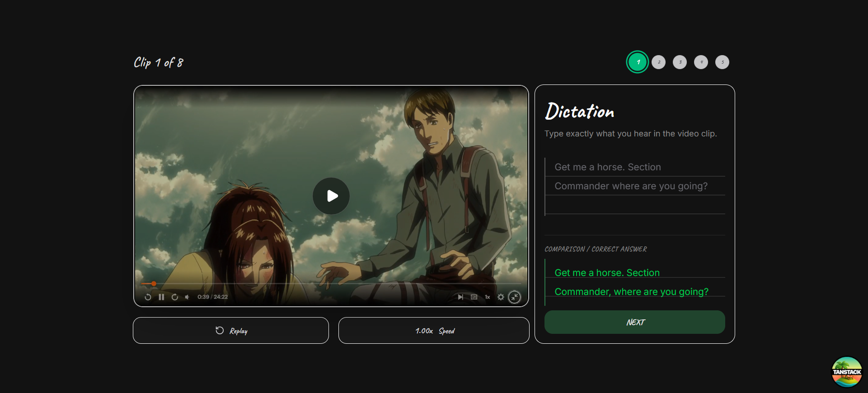Viewport: 868px width, 393px height.
Task: Replay the current clip
Action: (231, 331)
